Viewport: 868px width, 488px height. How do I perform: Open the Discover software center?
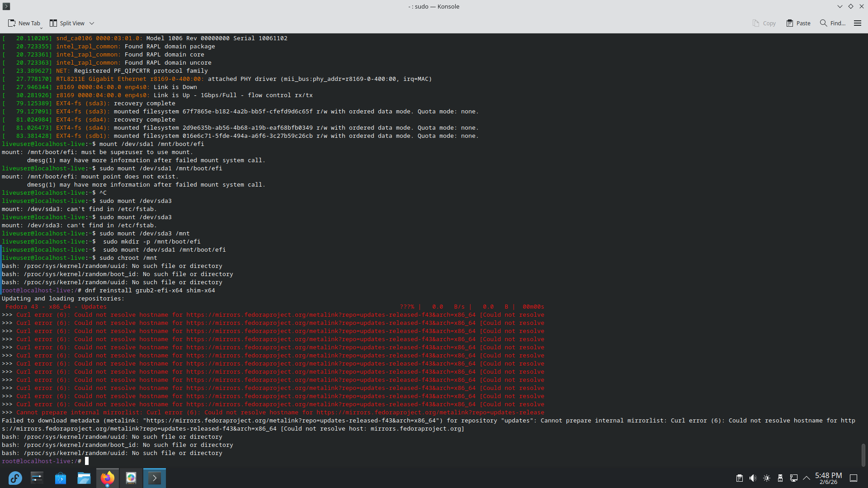60,478
